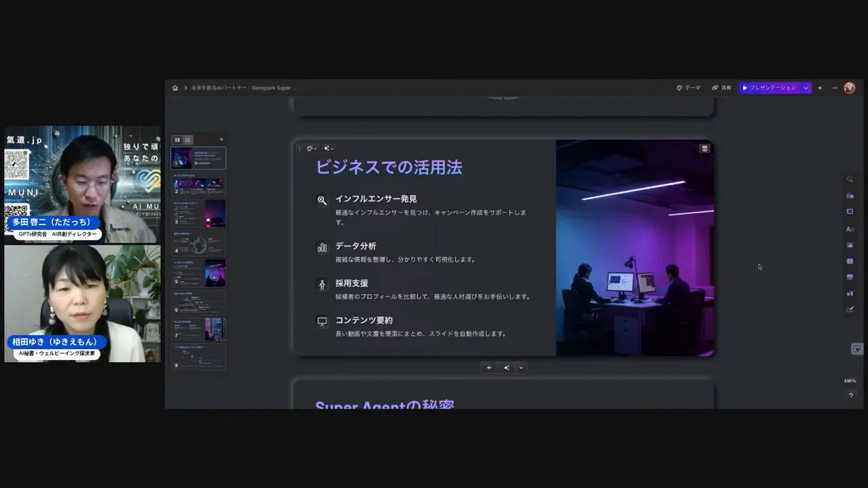Click the home icon in the breadcrumb bar
Image resolution: width=868 pixels, height=488 pixels.
[175, 87]
